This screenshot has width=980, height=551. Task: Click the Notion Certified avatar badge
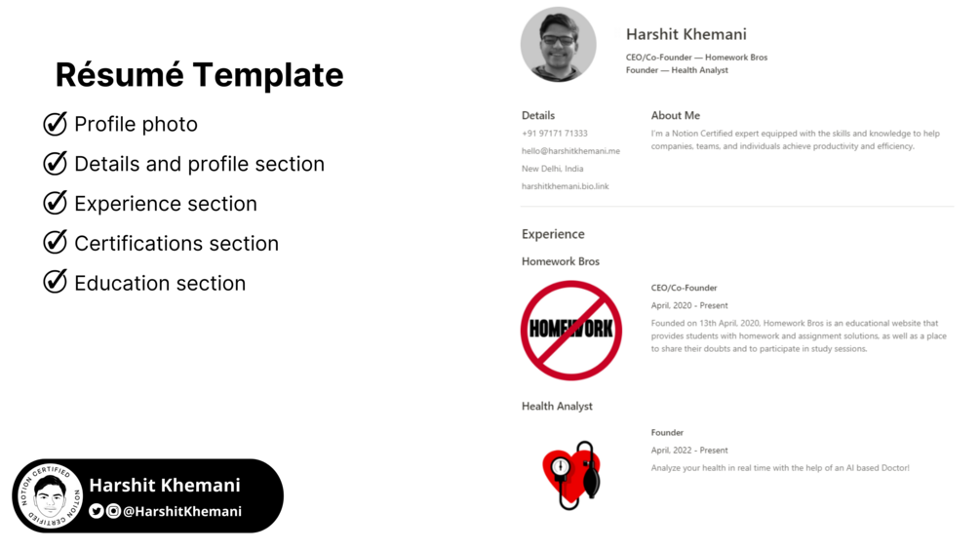click(49, 496)
